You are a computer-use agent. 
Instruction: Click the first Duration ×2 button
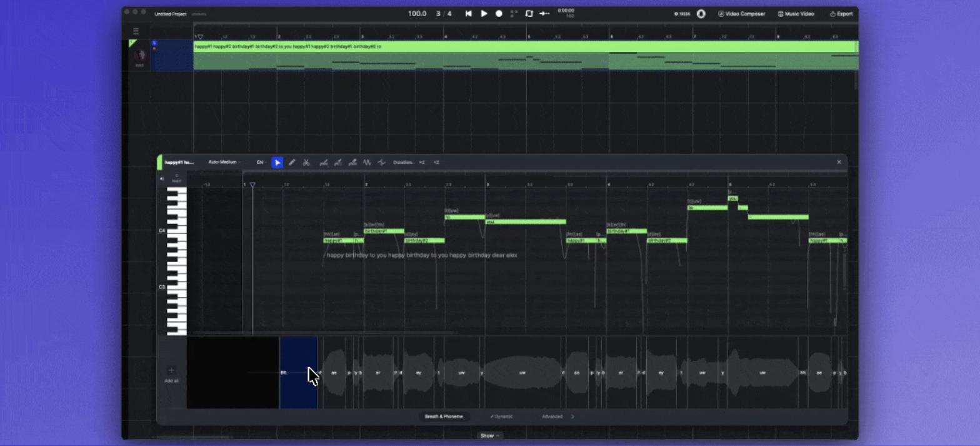tap(422, 163)
